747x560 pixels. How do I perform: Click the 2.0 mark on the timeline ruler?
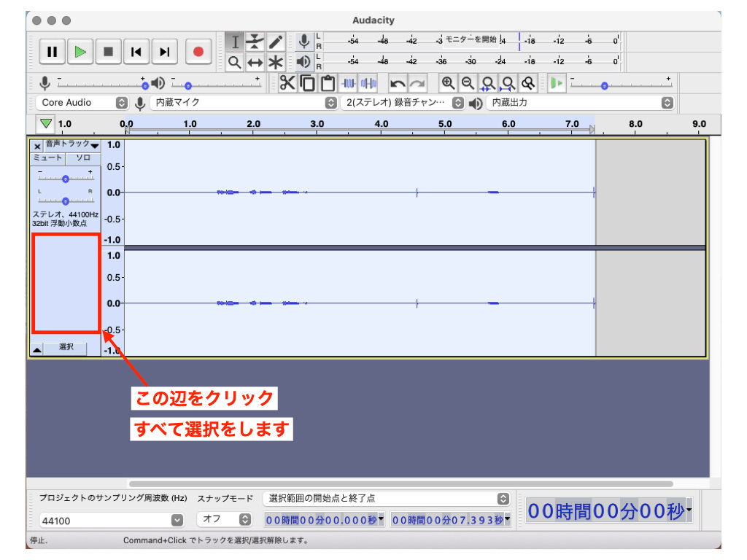coord(253,124)
